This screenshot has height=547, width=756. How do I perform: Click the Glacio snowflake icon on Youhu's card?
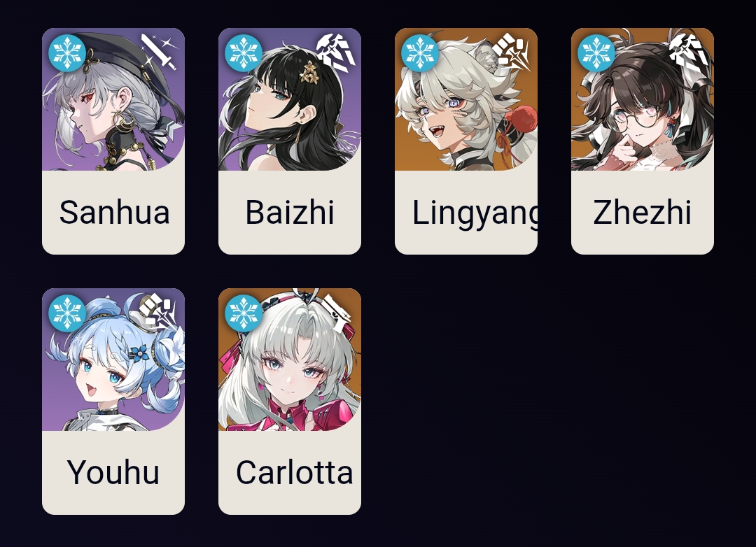click(x=67, y=313)
